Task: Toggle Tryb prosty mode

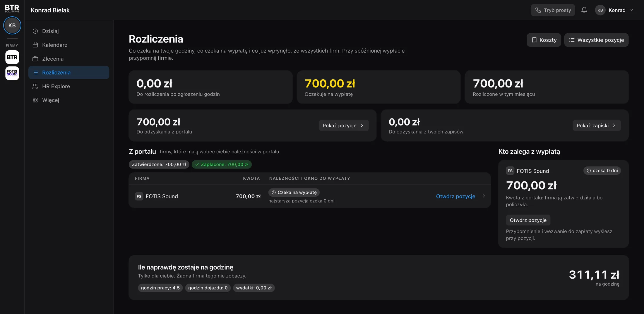Action: 553,10
